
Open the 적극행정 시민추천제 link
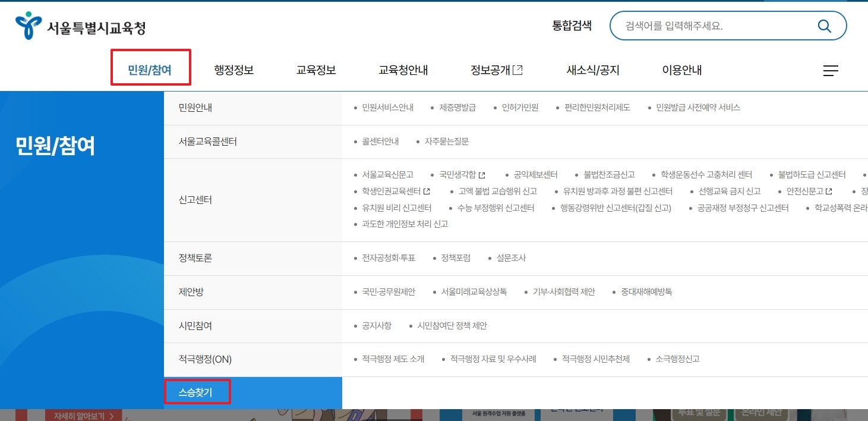(596, 359)
